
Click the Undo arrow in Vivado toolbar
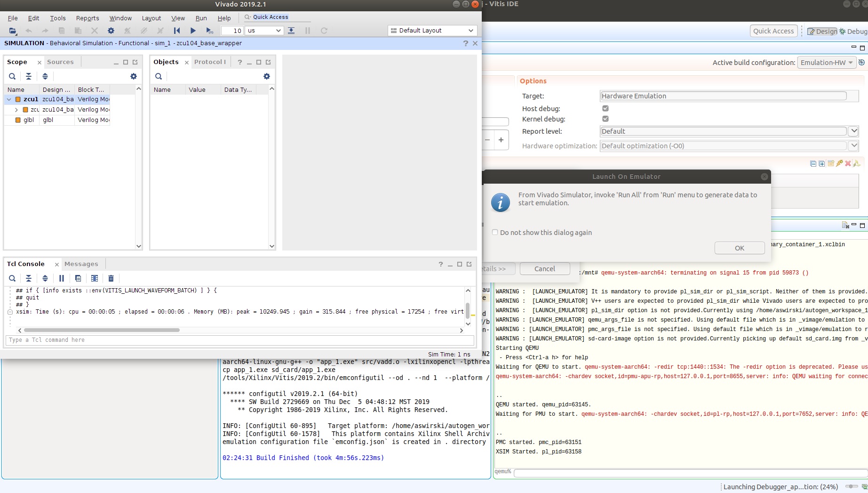tap(29, 31)
